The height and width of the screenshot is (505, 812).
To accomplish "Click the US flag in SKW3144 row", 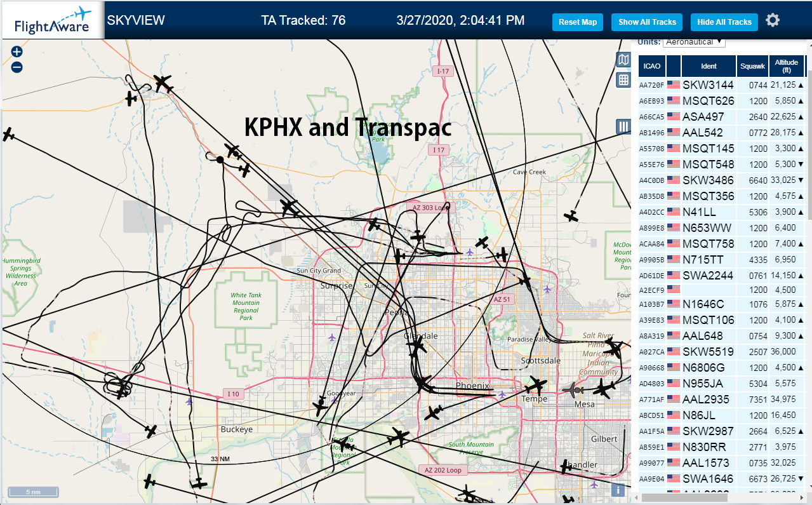I will 673,84.
